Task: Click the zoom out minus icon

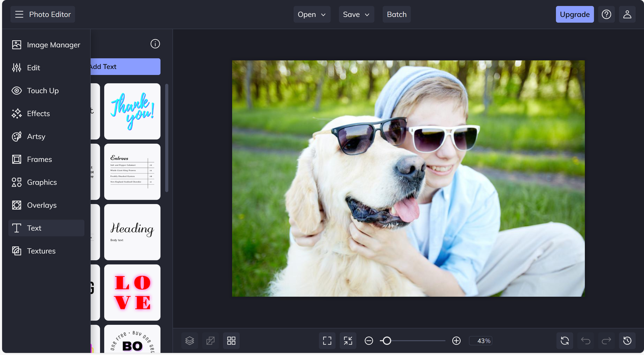Action: [369, 341]
